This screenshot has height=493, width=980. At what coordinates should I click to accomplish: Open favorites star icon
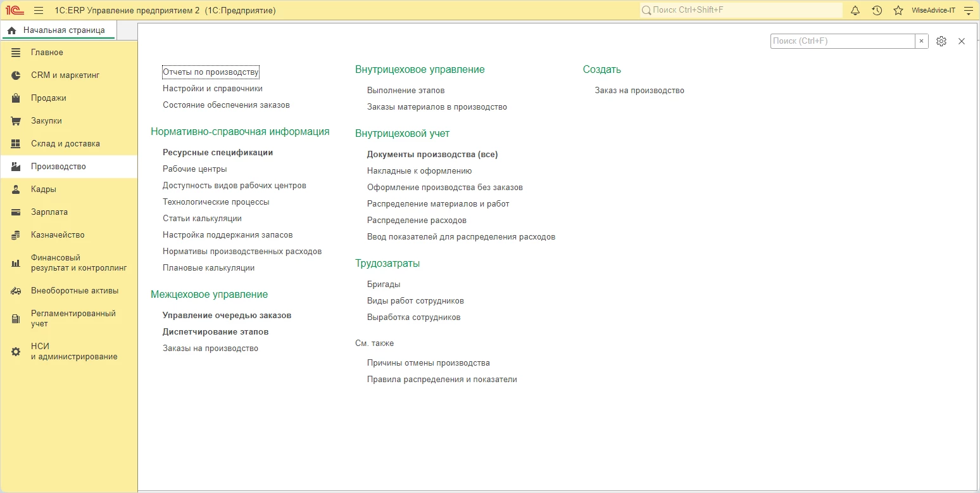(x=898, y=10)
